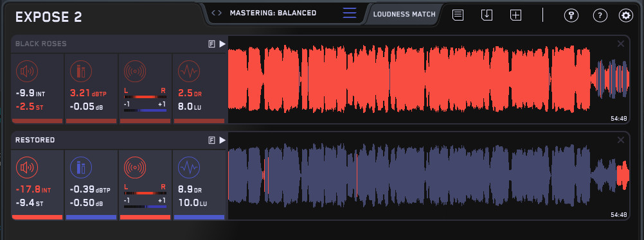The width and height of the screenshot is (644, 240).
Task: Click the true peak meter icon in Black Roses
Action: [x=81, y=71]
